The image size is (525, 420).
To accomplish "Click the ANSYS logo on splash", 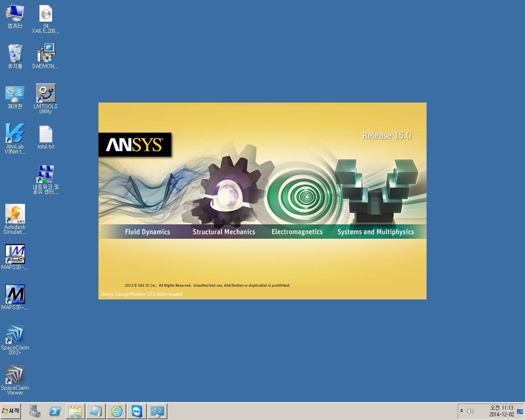I will pos(135,145).
